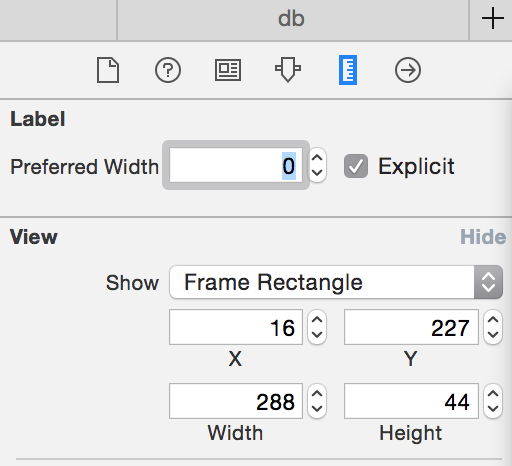Open the Connections inspector
Screen dimensions: 512x466
(x=408, y=70)
